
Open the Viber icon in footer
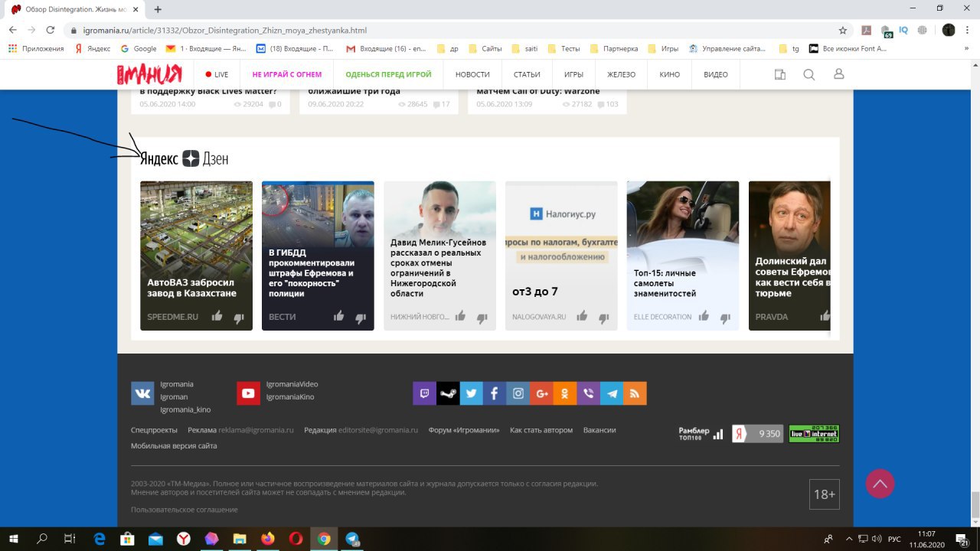pyautogui.click(x=588, y=393)
